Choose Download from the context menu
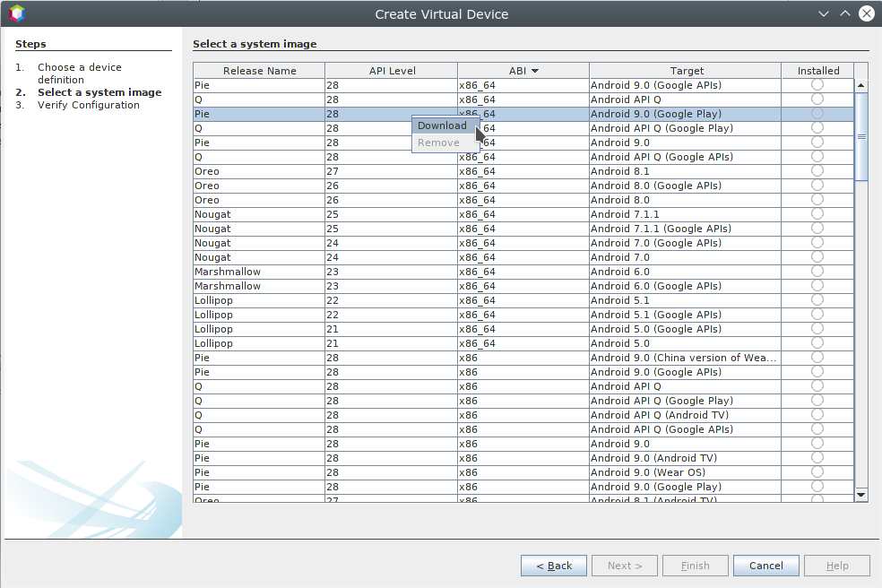This screenshot has height=588, width=882. point(442,125)
